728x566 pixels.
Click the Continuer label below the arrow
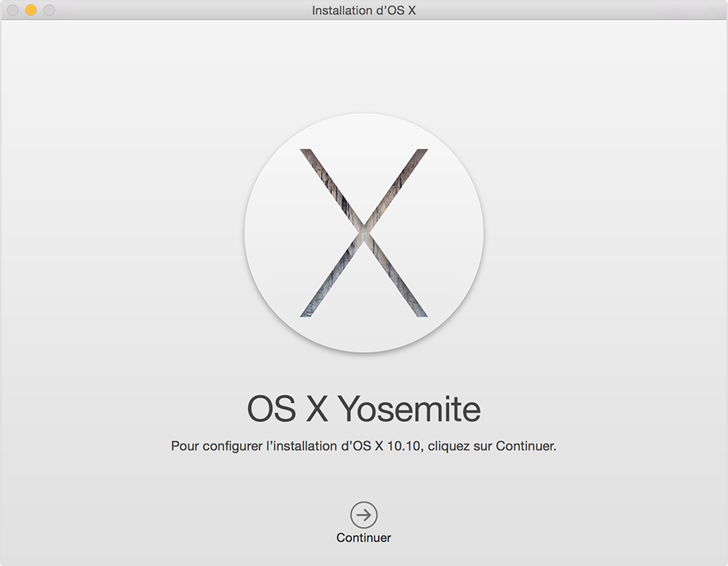(x=363, y=538)
